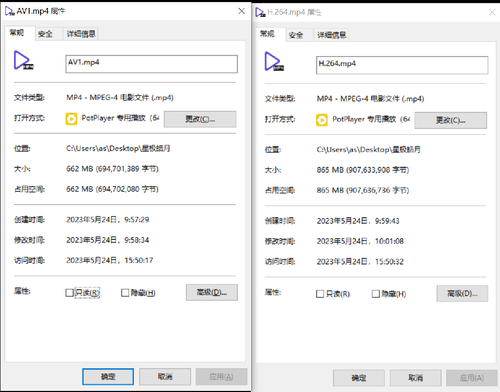Open Advanced (D) attributes for AV1.mp4
Viewport: 500px width, 392px height.
pyautogui.click(x=212, y=292)
